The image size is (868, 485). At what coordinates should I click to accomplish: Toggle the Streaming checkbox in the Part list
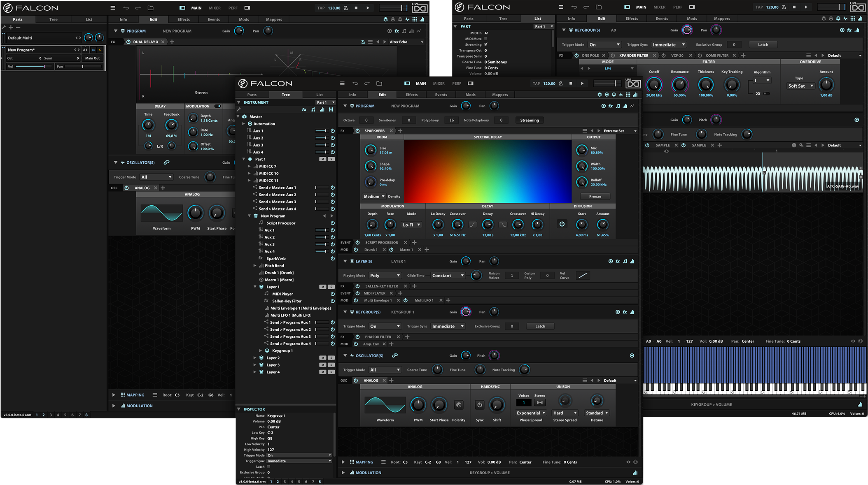tap(486, 44)
